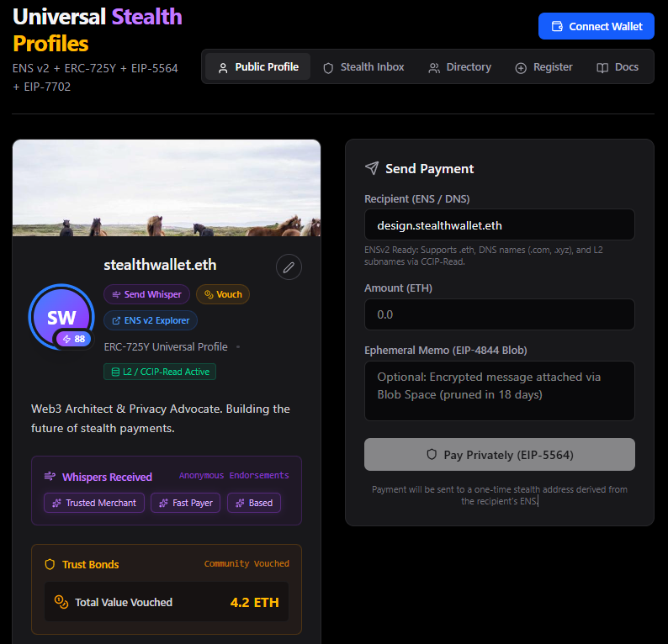Open the Docs tab
Viewport: 668px width, 644px height.
(x=618, y=67)
